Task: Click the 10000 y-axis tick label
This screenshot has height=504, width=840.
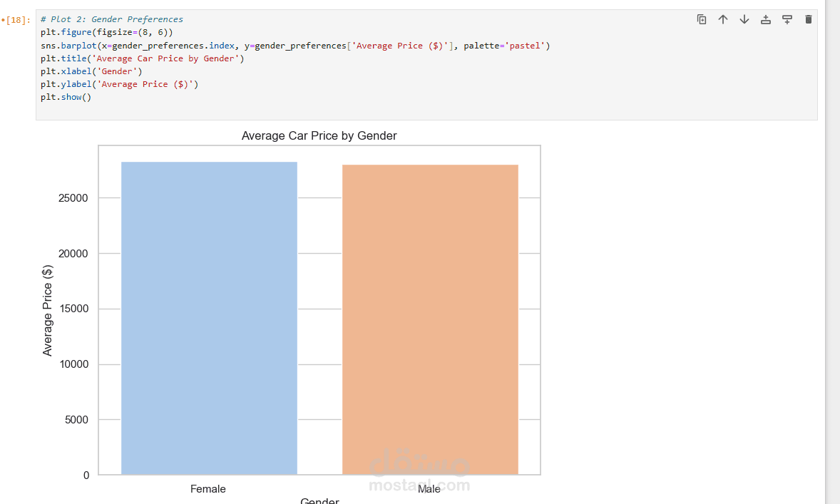Action: click(74, 365)
